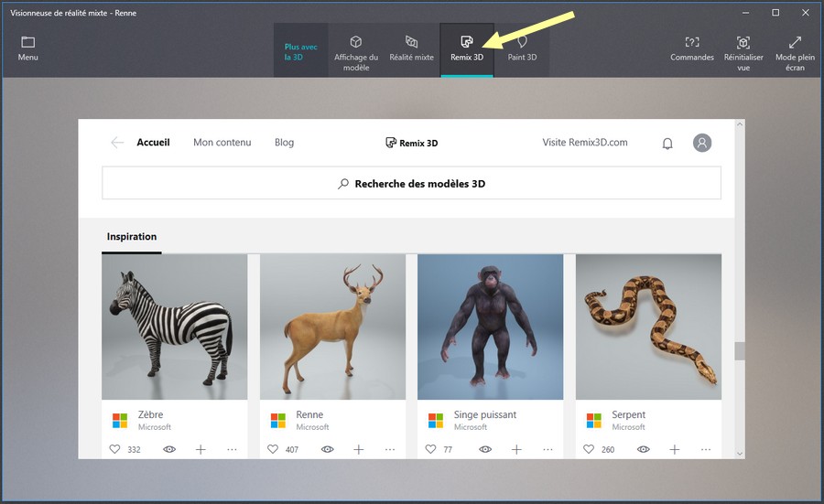Select Affichage du modèle tab
The height and width of the screenshot is (504, 824).
tap(356, 52)
